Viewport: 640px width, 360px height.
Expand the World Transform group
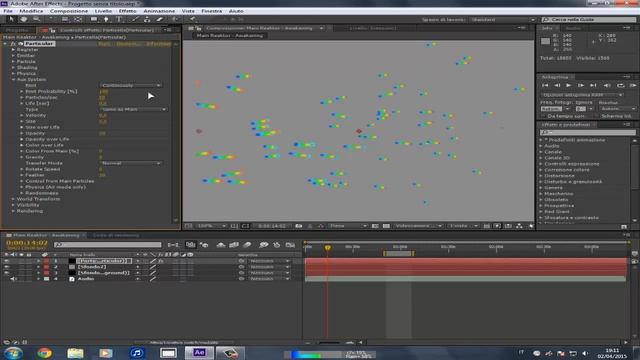click(x=13, y=199)
